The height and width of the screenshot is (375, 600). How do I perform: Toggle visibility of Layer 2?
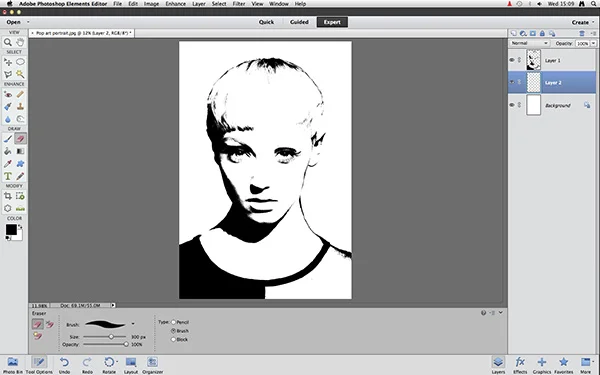coord(512,82)
